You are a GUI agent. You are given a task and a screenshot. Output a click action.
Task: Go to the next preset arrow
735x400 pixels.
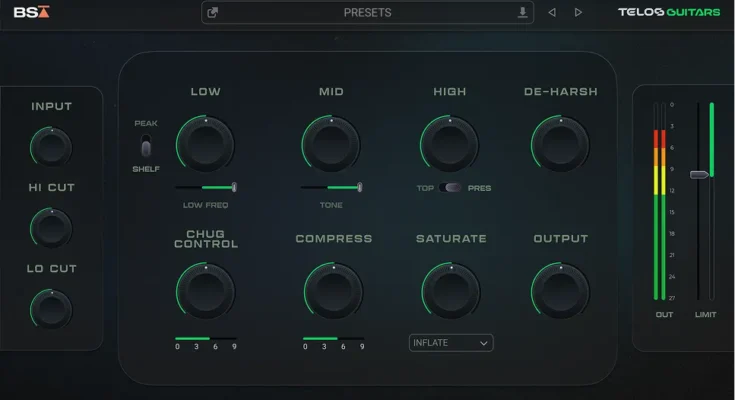click(578, 13)
